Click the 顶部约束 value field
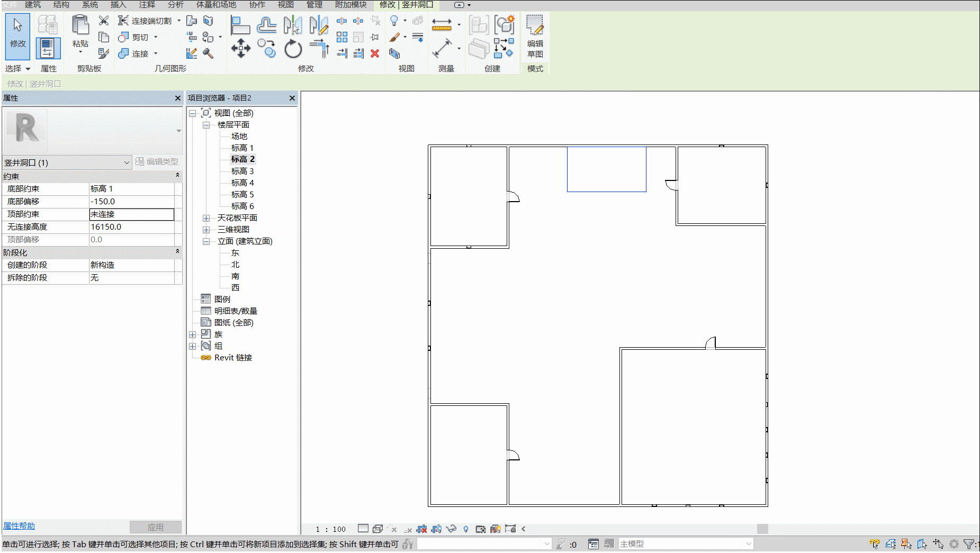This screenshot has height=553, width=980. point(132,214)
